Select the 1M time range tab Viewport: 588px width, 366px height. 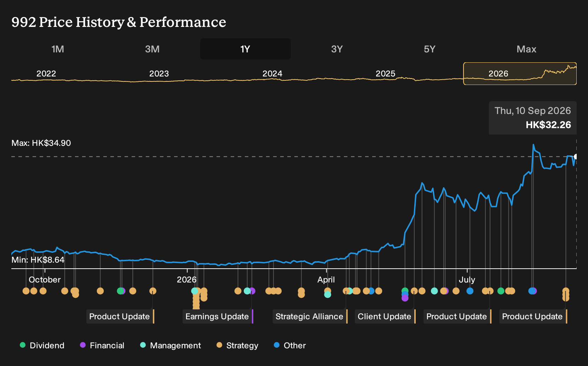(x=58, y=49)
